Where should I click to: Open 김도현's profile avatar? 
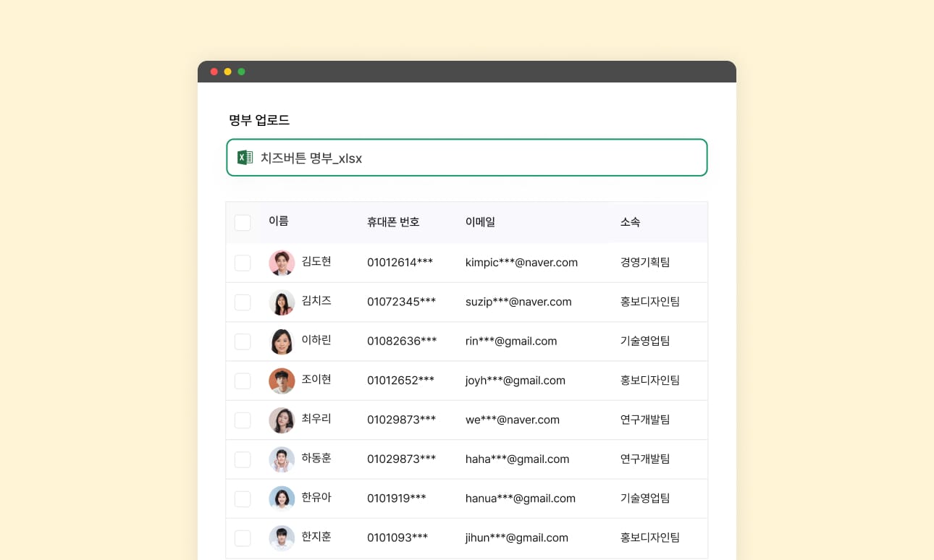click(282, 263)
